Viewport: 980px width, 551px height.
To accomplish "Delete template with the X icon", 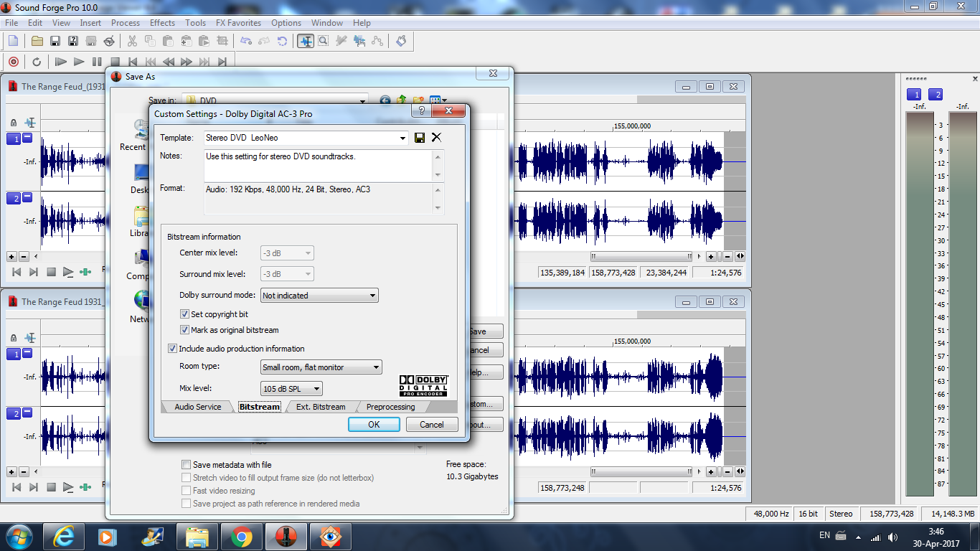I will coord(436,138).
